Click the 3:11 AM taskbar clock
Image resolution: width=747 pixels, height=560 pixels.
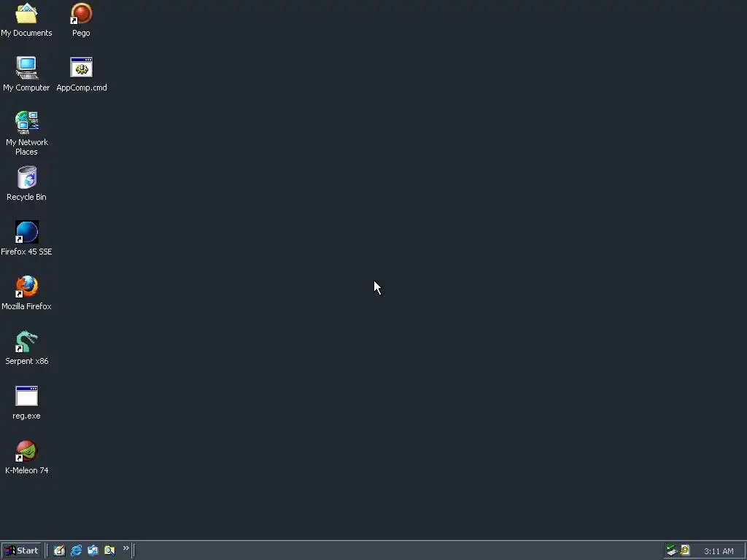(x=719, y=551)
